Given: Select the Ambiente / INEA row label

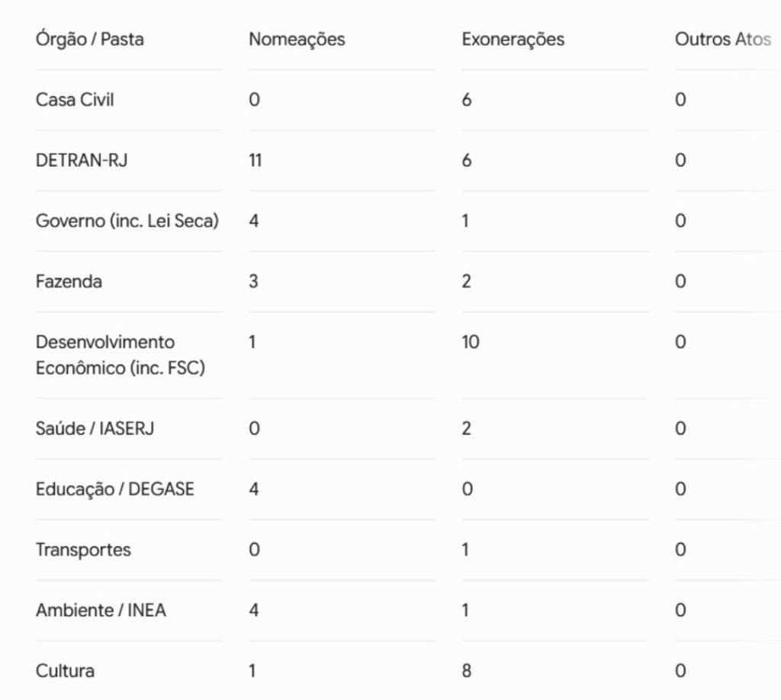Looking at the screenshot, I should pyautogui.click(x=101, y=610).
